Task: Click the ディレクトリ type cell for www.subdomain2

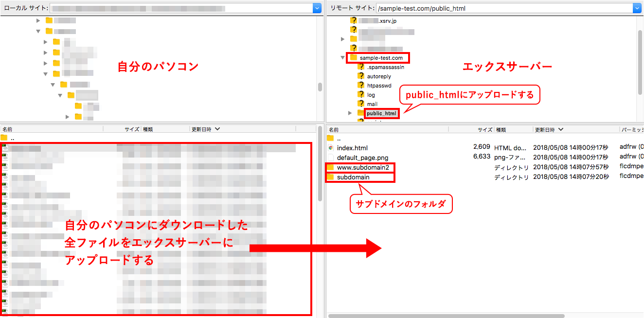Action: pyautogui.click(x=511, y=168)
